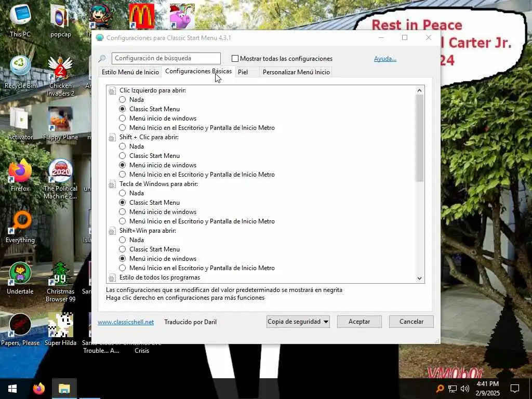Screen dimensions: 532x399
Task: Launch Firefox from the desktop
Action: (x=20, y=175)
